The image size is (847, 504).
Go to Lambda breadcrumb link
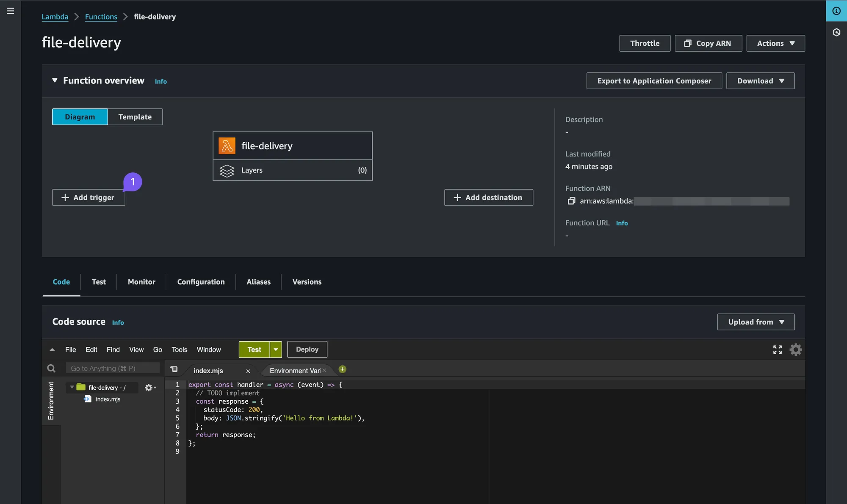coord(55,17)
